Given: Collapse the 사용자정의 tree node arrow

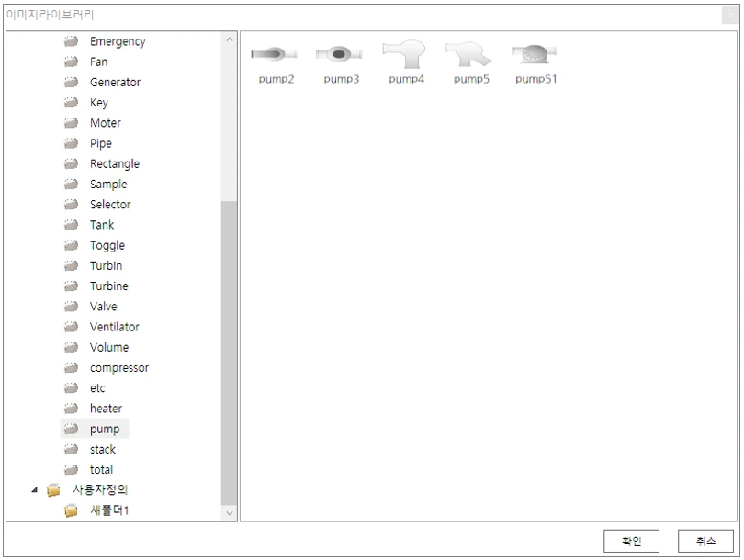Looking at the screenshot, I should (34, 490).
